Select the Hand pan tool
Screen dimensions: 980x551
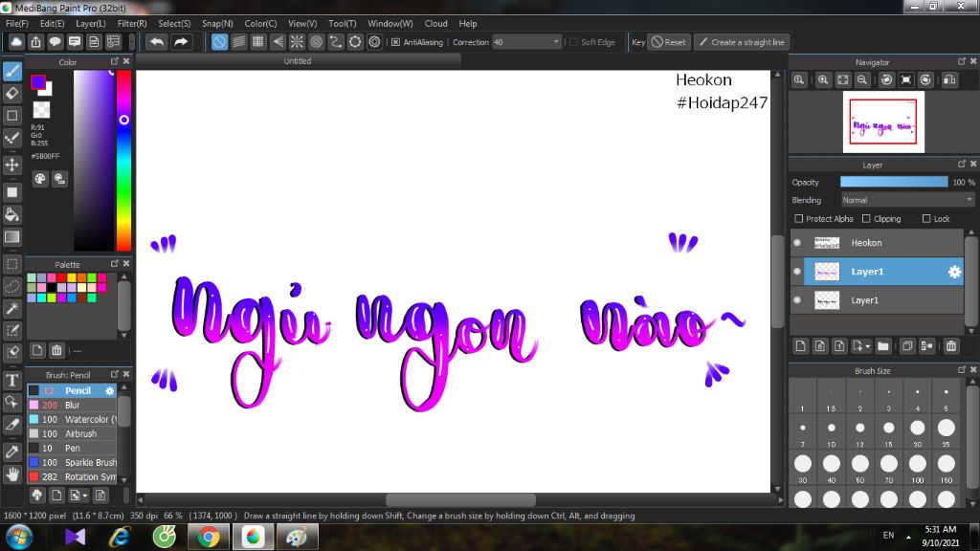point(11,474)
